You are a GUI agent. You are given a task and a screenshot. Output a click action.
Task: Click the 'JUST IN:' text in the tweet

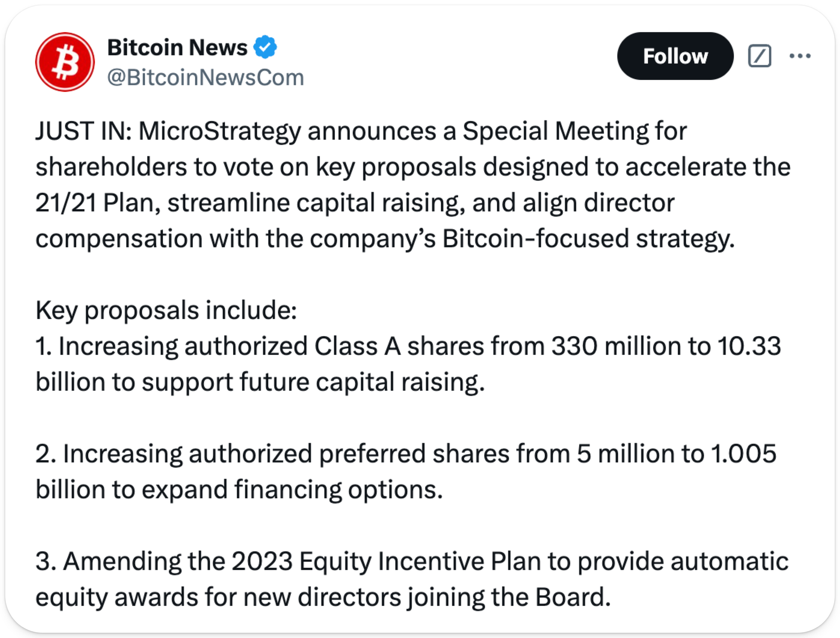(84, 131)
